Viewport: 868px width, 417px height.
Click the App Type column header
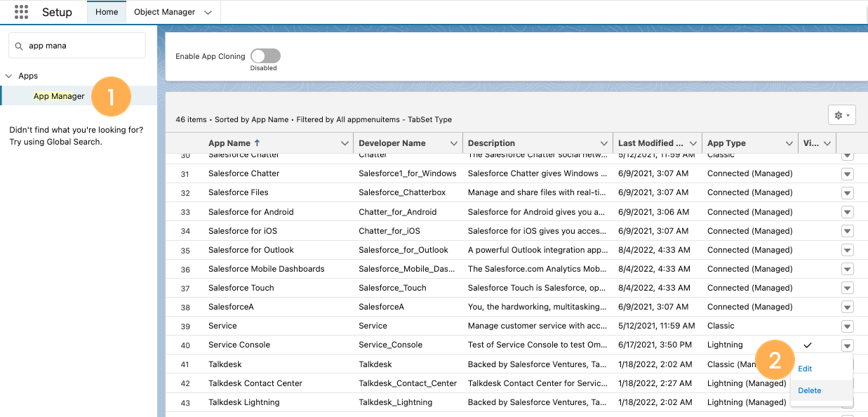[726, 143]
